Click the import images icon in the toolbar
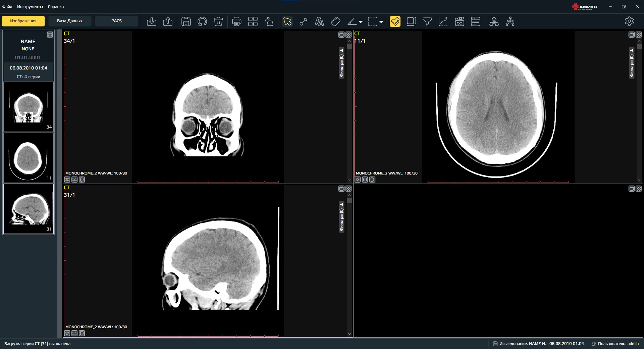The image size is (644, 349). click(x=152, y=21)
